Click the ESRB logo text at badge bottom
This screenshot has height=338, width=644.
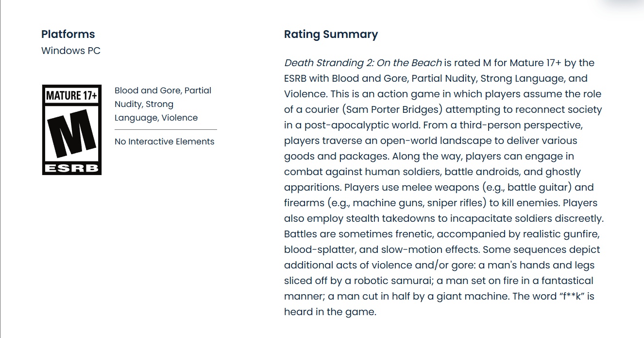72,168
